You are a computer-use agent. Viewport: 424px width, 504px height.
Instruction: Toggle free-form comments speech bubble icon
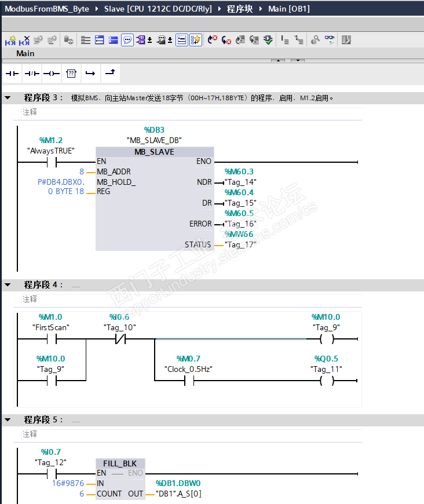point(127,40)
